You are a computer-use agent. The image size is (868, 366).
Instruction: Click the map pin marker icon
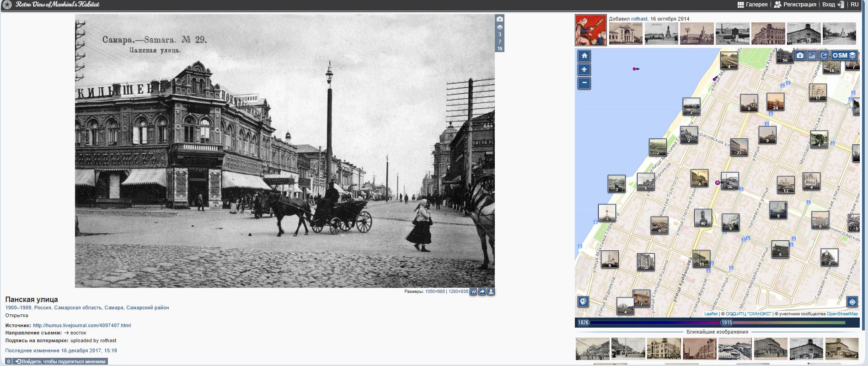[583, 302]
